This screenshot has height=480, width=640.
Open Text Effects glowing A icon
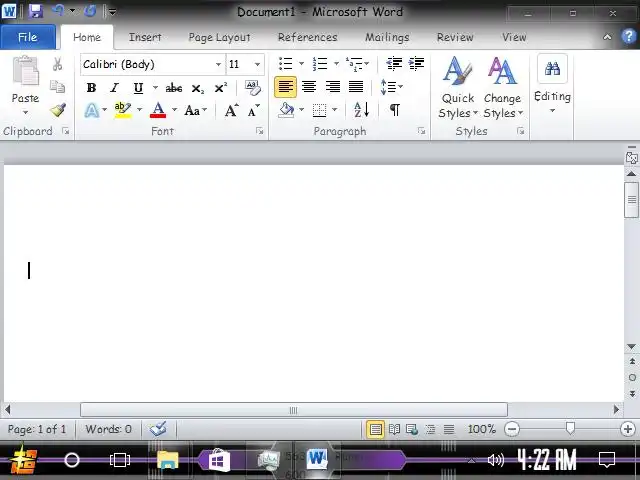point(92,111)
